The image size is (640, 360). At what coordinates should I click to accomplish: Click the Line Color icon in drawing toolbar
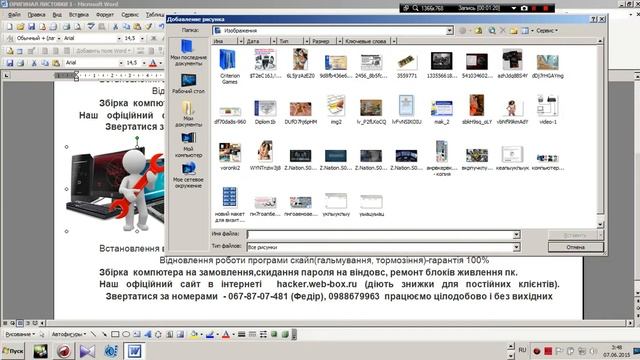pyautogui.click(x=210, y=334)
